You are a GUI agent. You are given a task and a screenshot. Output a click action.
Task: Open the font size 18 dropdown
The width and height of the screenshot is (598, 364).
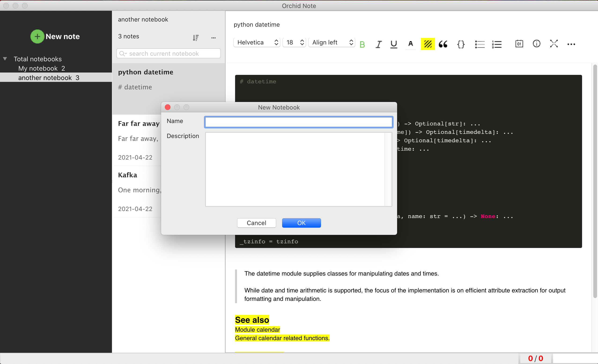(294, 42)
